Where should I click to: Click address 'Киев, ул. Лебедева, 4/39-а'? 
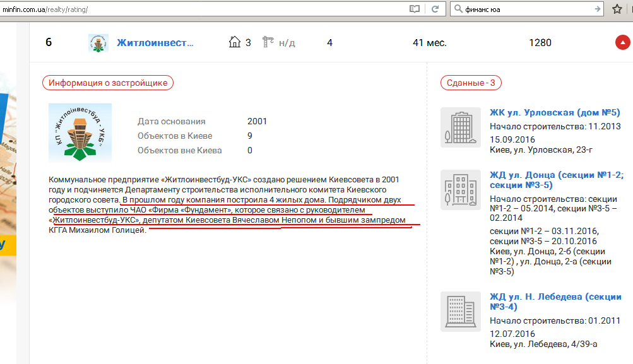(x=543, y=344)
